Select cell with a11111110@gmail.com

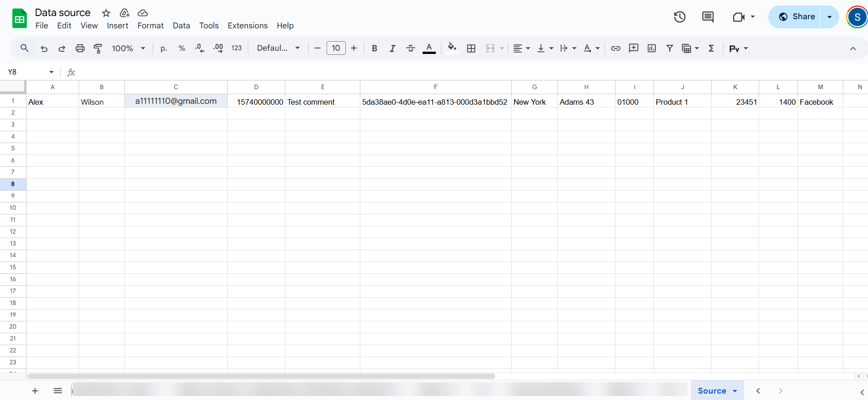tap(176, 101)
